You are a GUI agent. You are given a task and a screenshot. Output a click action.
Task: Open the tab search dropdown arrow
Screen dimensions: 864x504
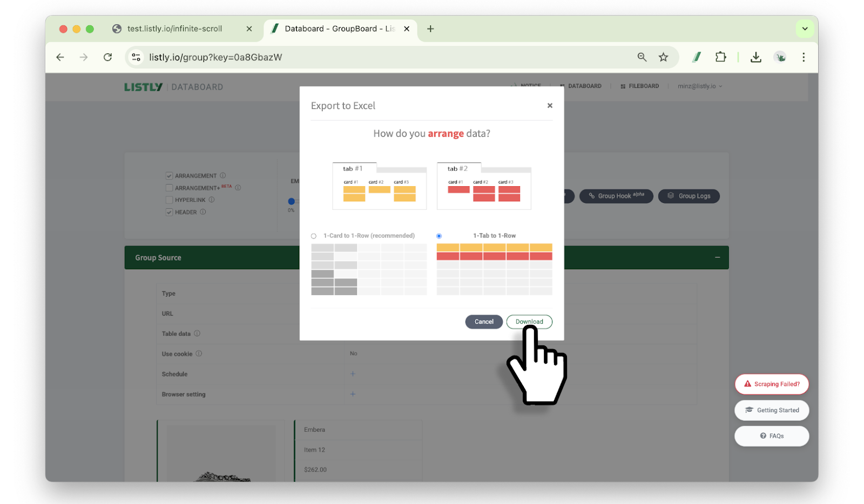(805, 29)
